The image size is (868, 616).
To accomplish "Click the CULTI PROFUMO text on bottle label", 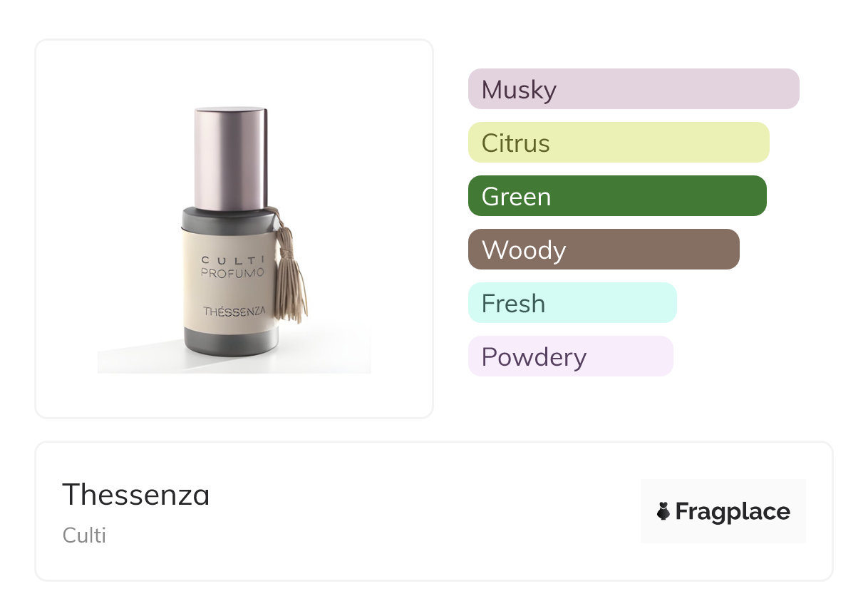I will pos(232,266).
